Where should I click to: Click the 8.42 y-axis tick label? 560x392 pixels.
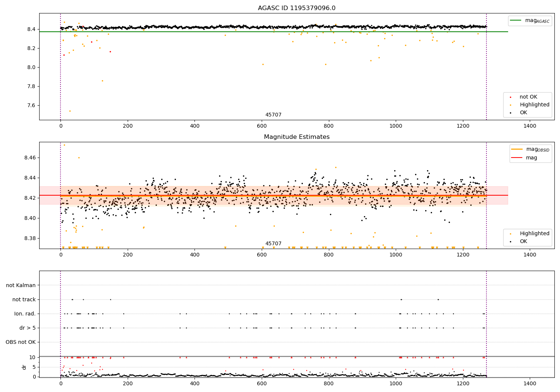click(x=30, y=198)
